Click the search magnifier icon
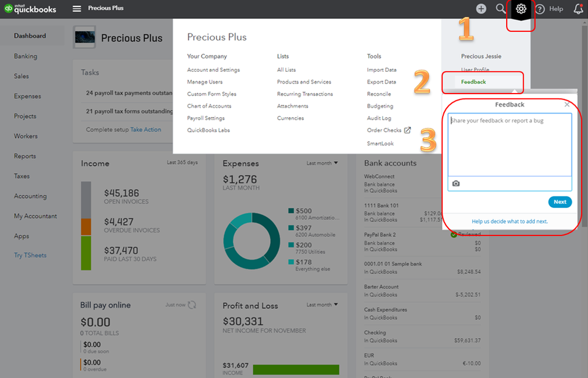This screenshot has width=588, height=378. 501,9
